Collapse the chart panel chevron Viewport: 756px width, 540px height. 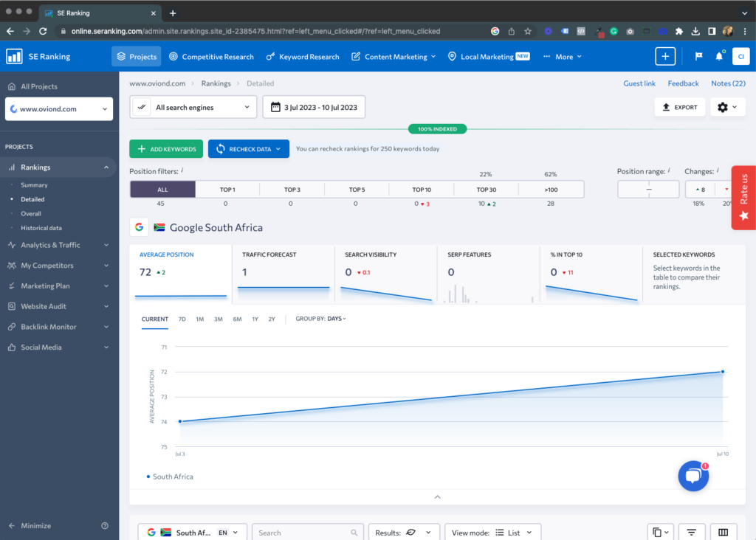(437, 497)
